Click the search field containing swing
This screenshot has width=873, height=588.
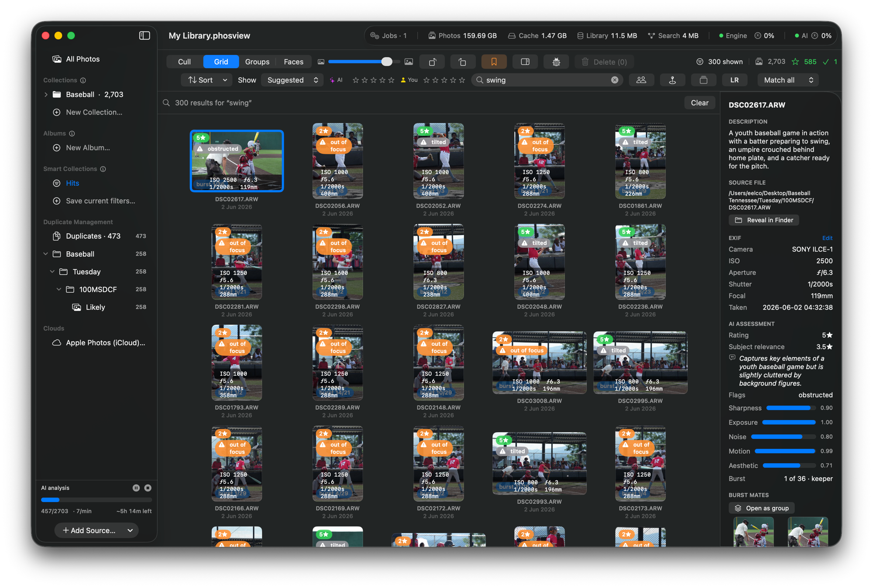pos(546,80)
